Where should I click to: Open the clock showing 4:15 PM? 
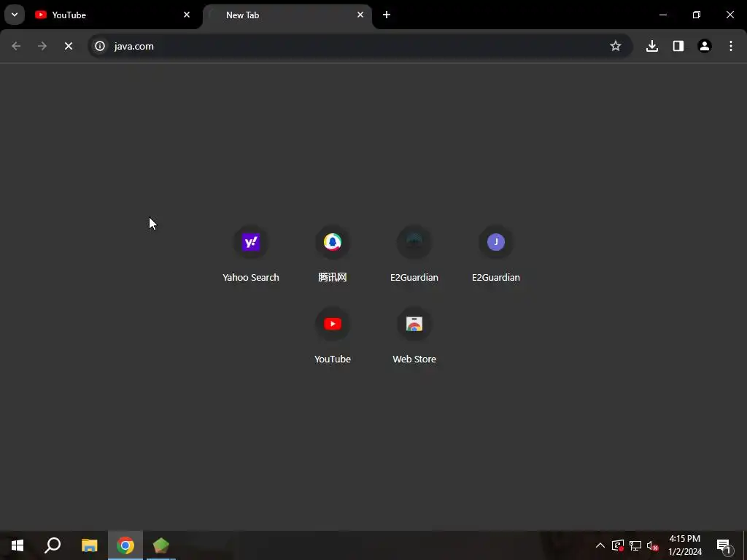[x=684, y=545]
